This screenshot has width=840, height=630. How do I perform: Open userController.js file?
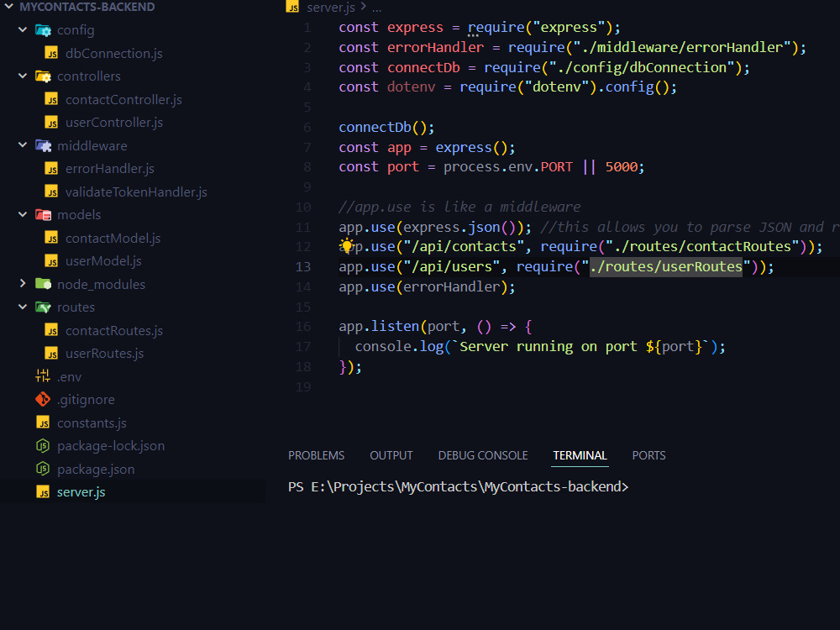tap(114, 123)
